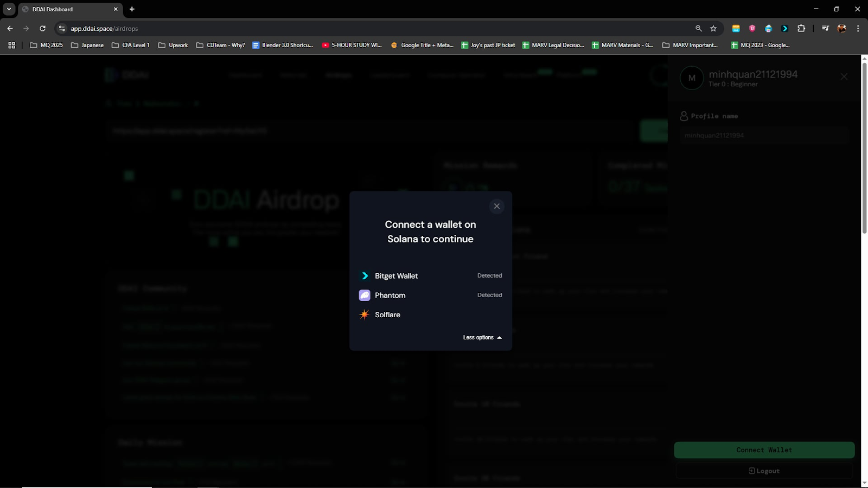Open MARV Important bookmark folder
Viewport: 868px width, 488px height.
click(x=690, y=45)
